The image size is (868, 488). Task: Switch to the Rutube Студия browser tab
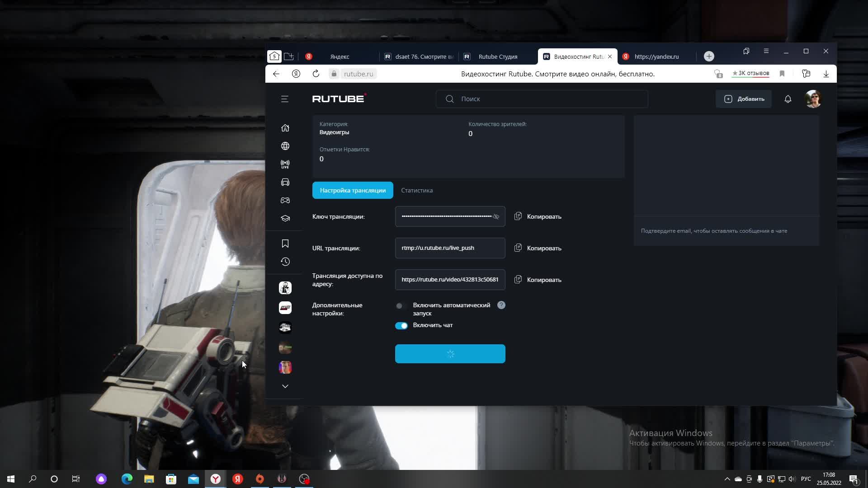pos(497,56)
